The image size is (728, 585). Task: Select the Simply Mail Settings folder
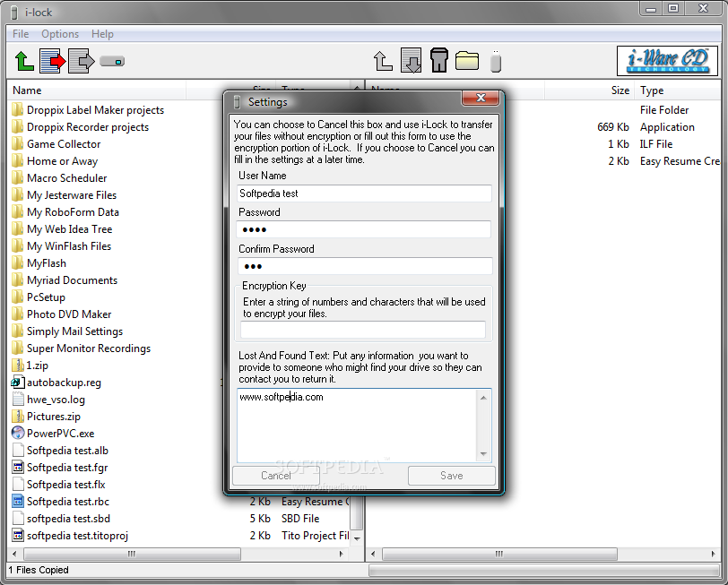click(74, 331)
